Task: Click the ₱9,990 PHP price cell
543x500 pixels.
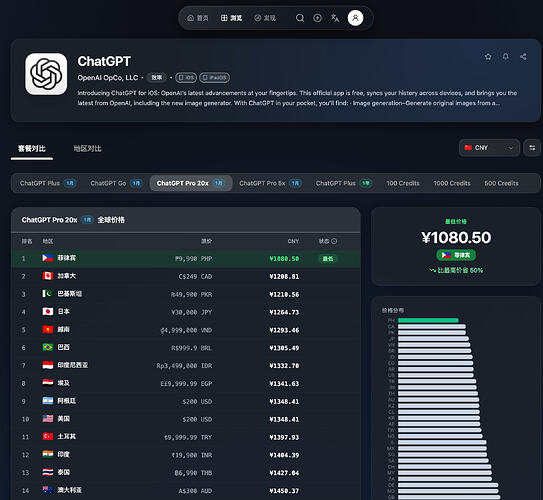Action: click(x=194, y=259)
